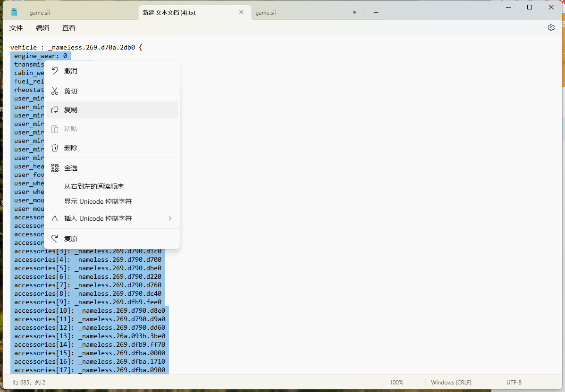Click the accessories[5] line ending dbe0
The height and width of the screenshot is (392, 565).
(88, 268)
